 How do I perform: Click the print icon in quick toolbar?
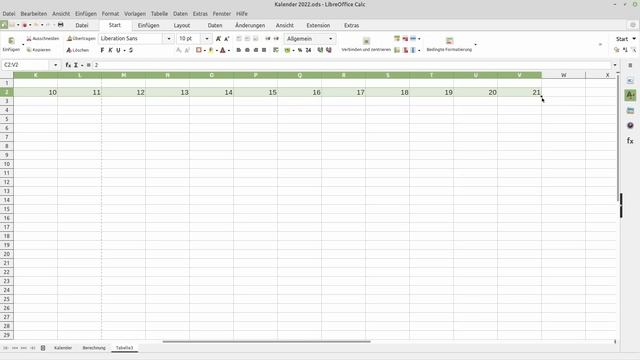coord(60,25)
